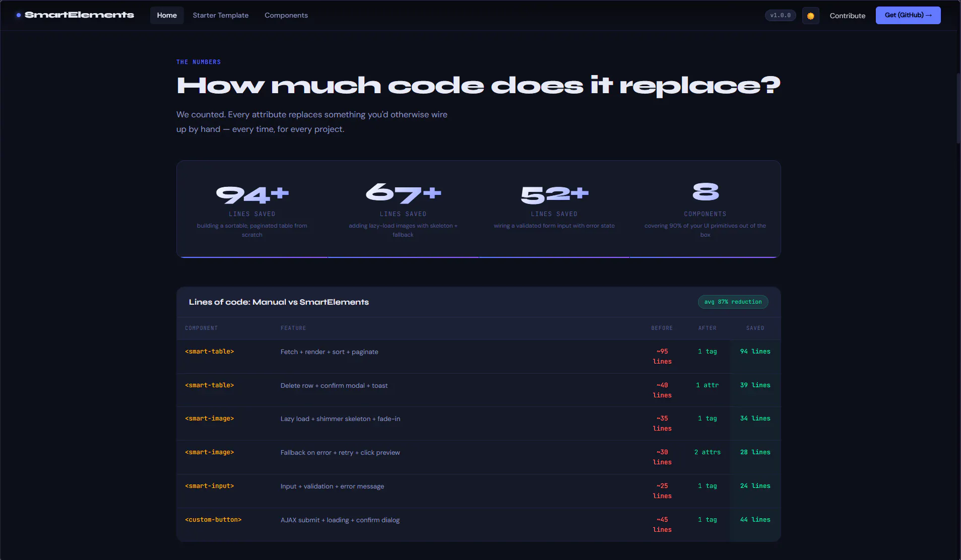Click the '28 lines' saved value
Image resolution: width=961 pixels, height=560 pixels.
(755, 452)
